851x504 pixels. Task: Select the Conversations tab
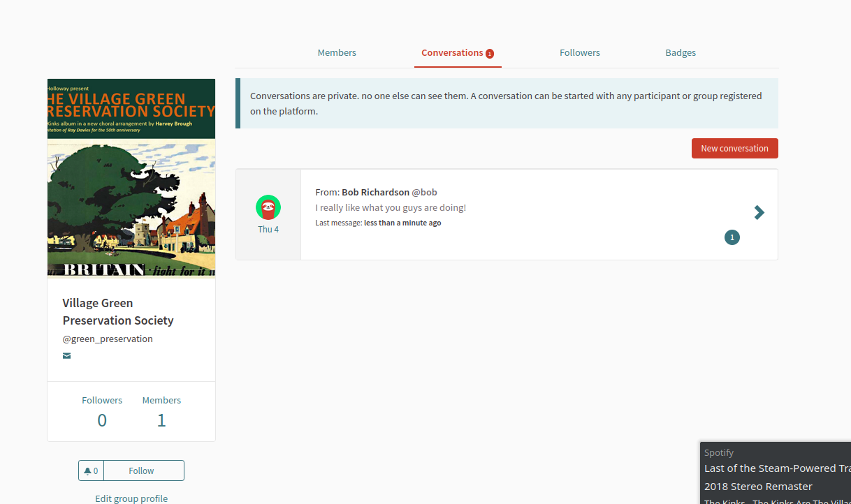(x=452, y=52)
